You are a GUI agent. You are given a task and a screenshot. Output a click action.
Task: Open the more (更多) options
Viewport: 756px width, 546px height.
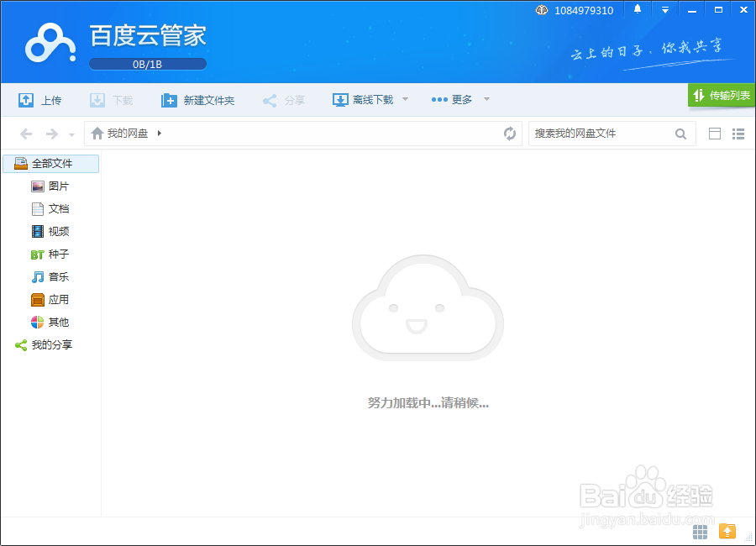click(x=452, y=99)
